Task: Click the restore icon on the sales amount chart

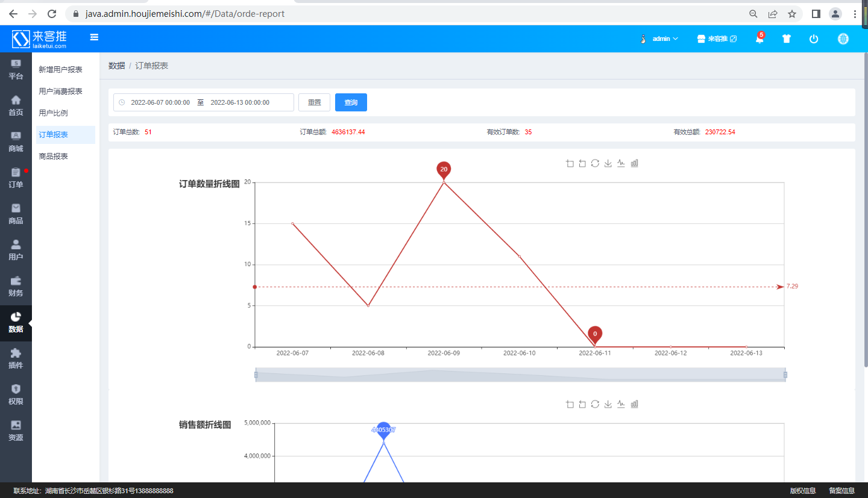Action: 595,404
